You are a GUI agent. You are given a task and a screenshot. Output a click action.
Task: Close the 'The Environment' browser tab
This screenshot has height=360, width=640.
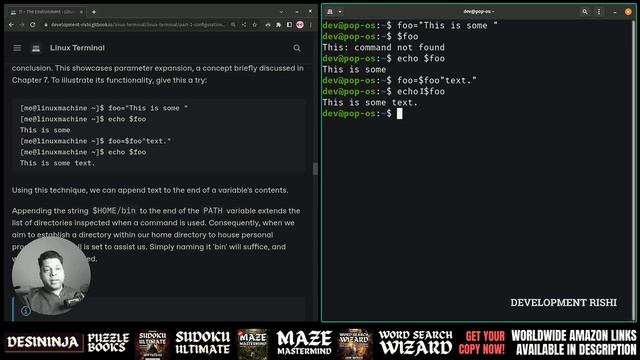pos(81,12)
